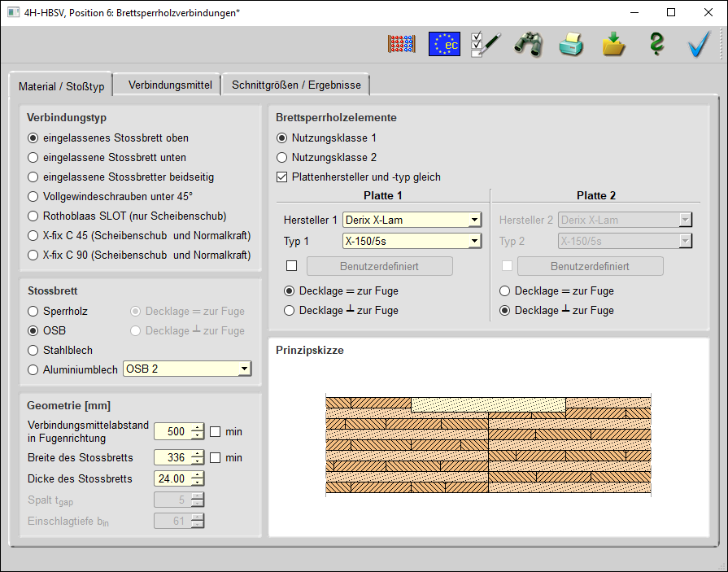Select Nutzungsklasse 2 radio button
The image size is (728, 572).
click(x=282, y=158)
